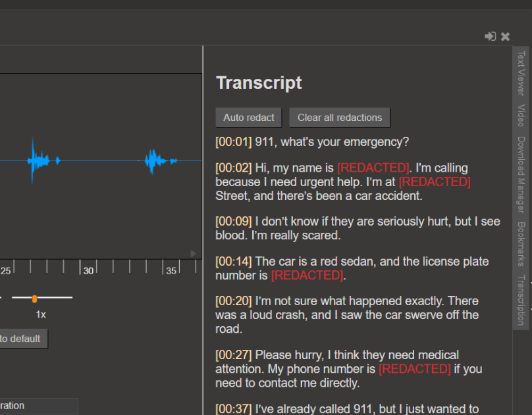Click the "to default" reset button
Viewport: 532px width, 415px height.
tap(21, 339)
